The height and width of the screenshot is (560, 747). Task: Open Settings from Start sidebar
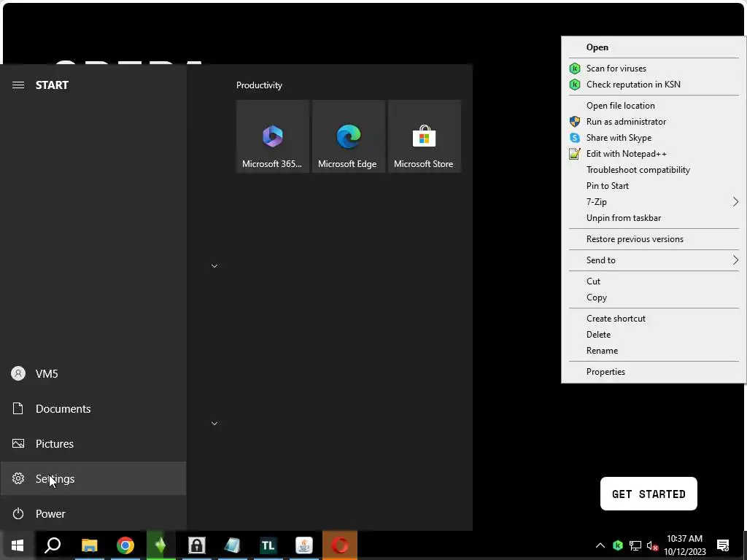coord(93,478)
